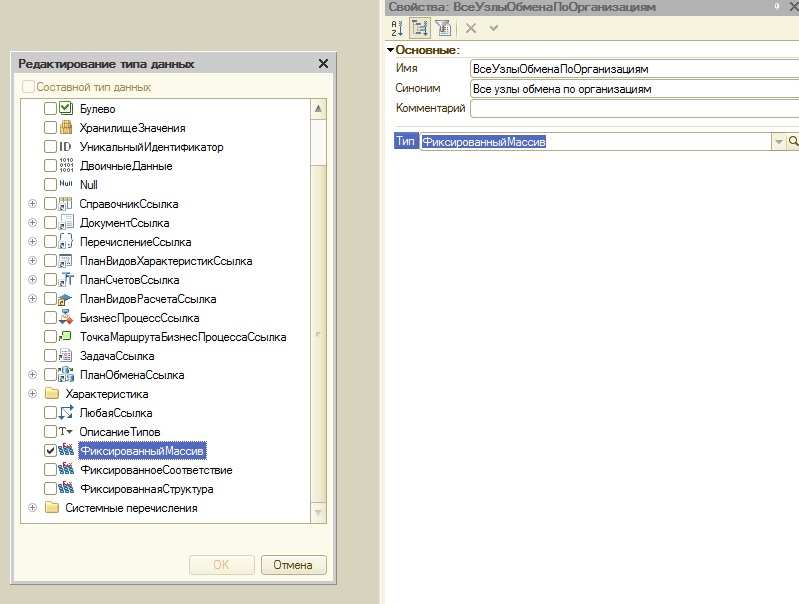Click the binary icon of ДвоичныеДанные
799x604 pixels.
pyautogui.click(x=66, y=165)
